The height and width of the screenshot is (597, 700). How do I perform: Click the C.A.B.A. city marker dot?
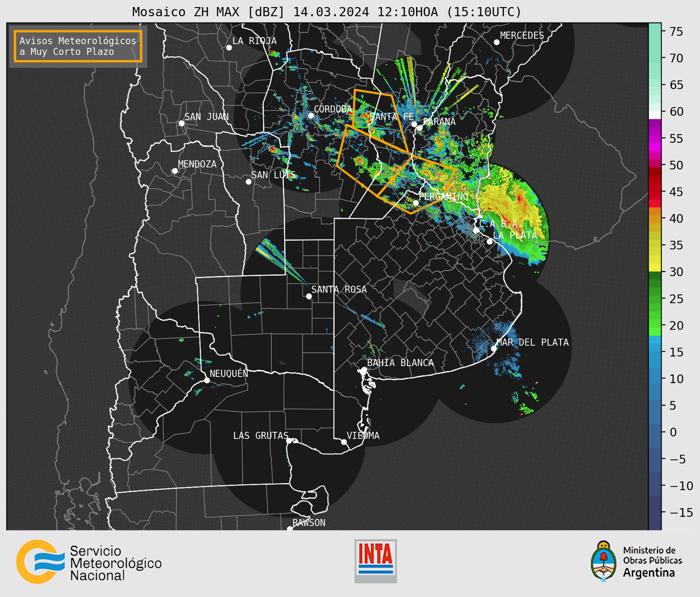pos(476,230)
